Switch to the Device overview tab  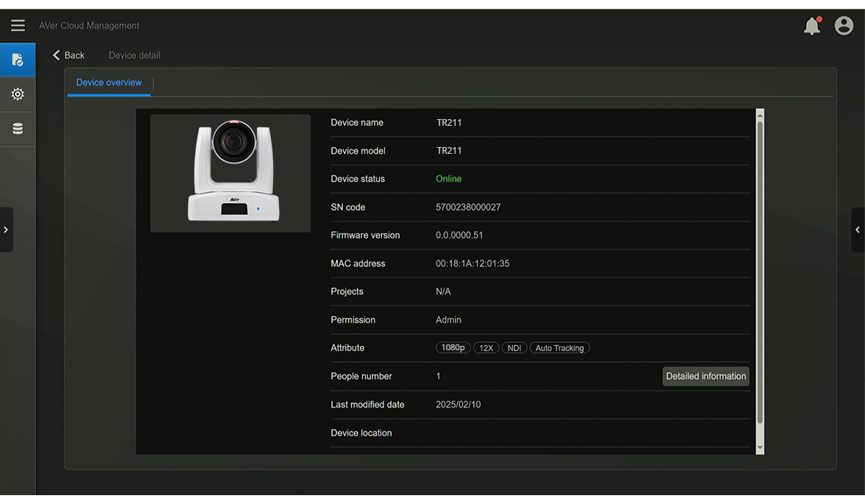[109, 82]
